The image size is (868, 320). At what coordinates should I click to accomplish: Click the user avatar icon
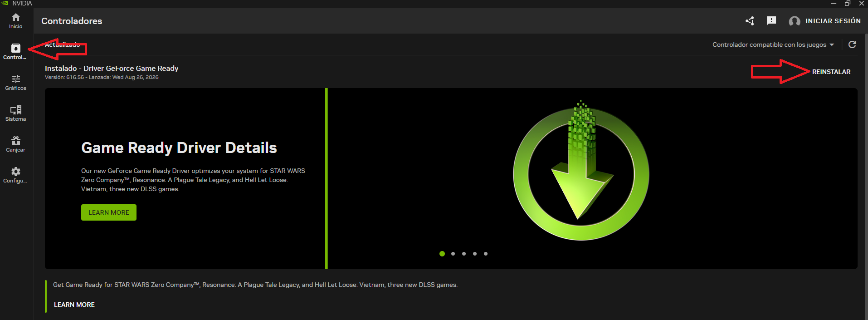794,21
